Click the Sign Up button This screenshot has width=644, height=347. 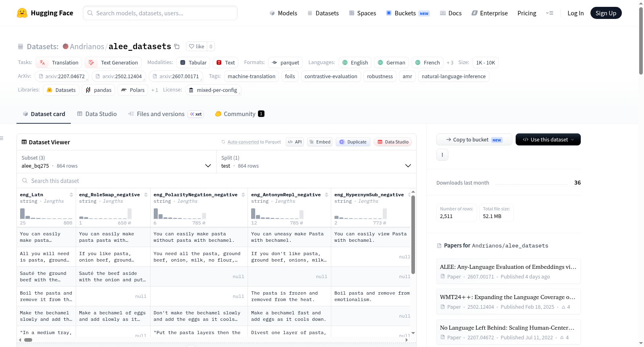click(606, 13)
